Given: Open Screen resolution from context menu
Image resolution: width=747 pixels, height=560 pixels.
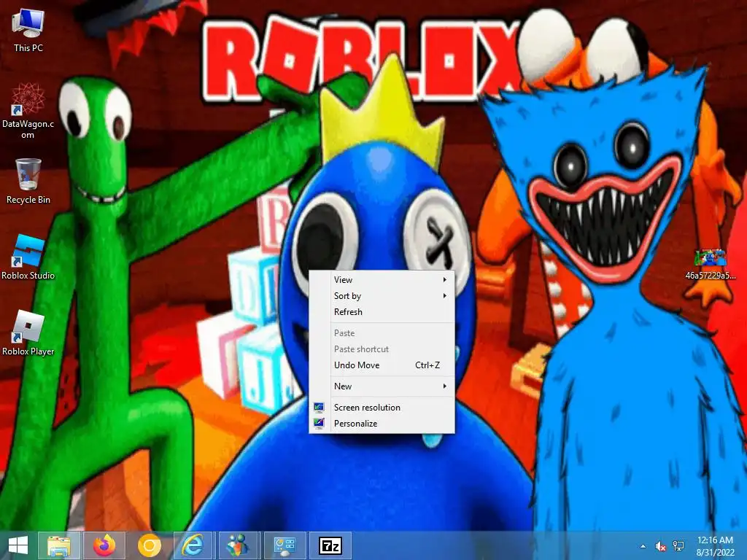Looking at the screenshot, I should point(382,407).
